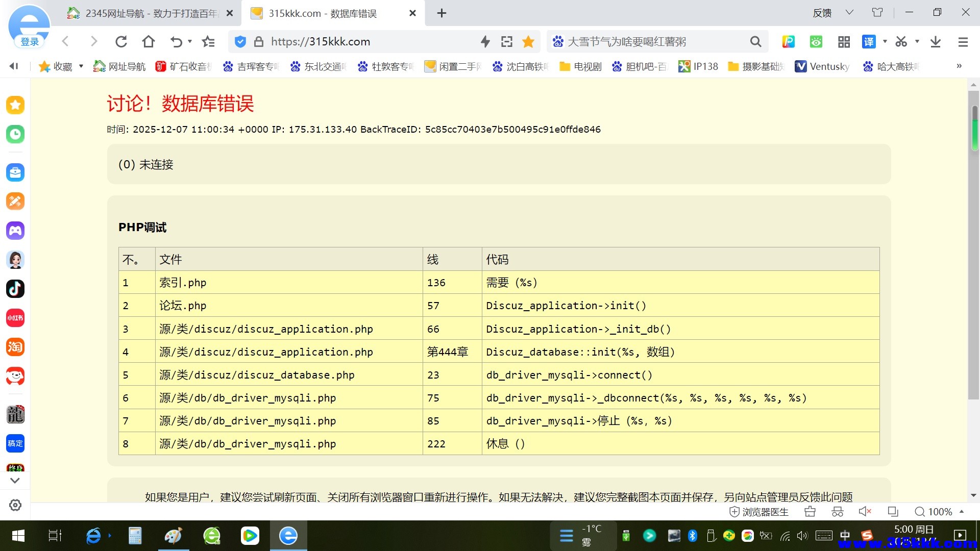
Task: Open the IP138 bookmark
Action: tap(698, 66)
